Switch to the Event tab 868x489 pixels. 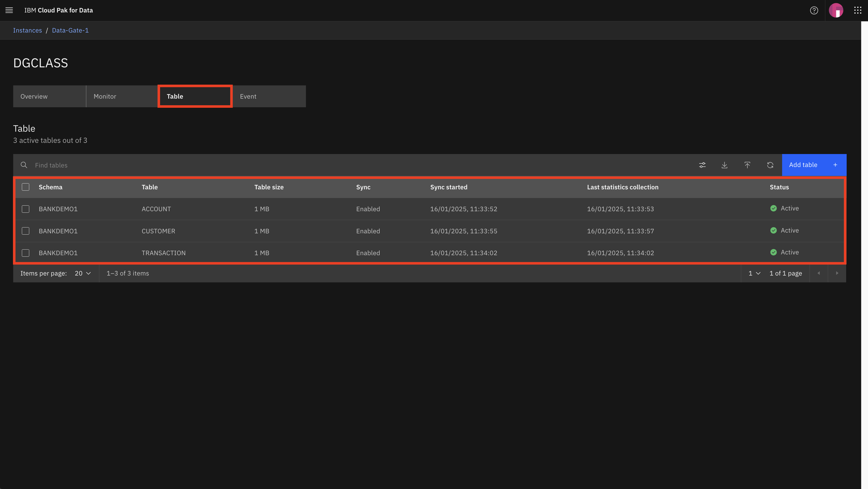pos(248,96)
